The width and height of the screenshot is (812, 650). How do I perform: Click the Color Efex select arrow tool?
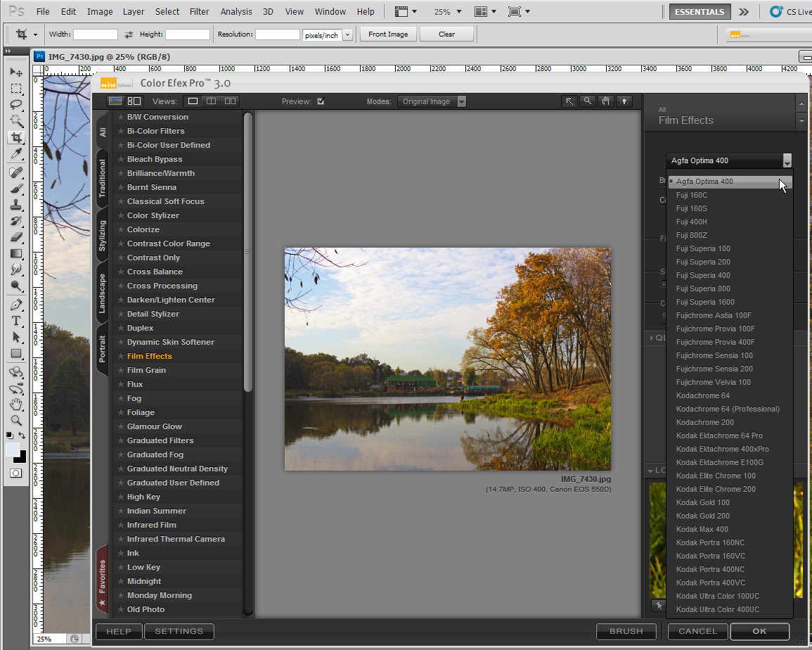coord(569,101)
